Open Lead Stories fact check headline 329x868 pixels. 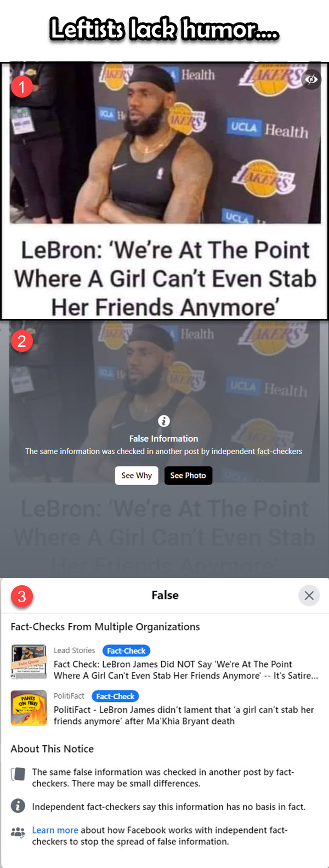pos(186,670)
